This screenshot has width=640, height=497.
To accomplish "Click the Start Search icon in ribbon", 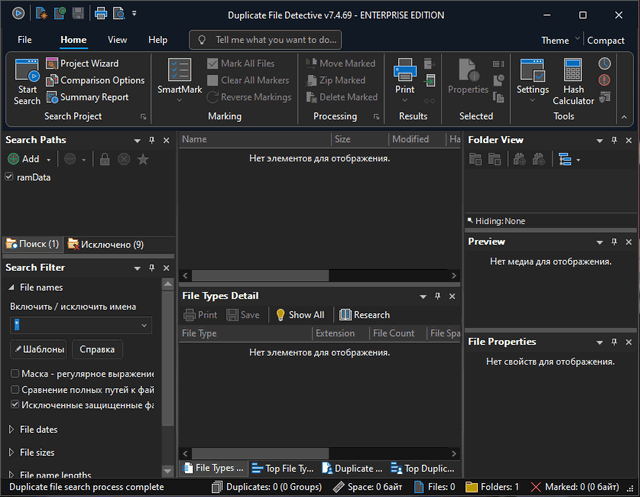I will tap(27, 82).
